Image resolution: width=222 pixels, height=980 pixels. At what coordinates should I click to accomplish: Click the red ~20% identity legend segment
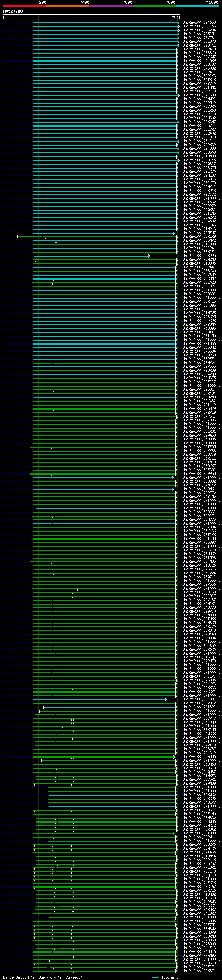pos(25,6)
